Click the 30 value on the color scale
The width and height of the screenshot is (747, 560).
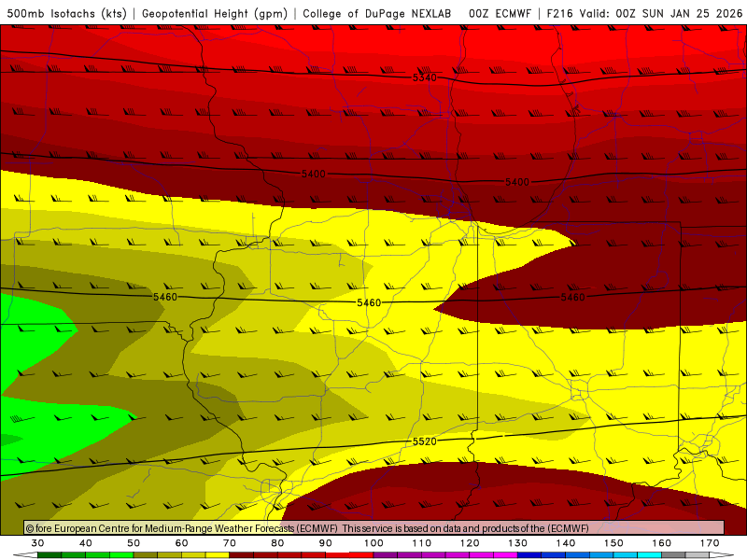point(37,543)
